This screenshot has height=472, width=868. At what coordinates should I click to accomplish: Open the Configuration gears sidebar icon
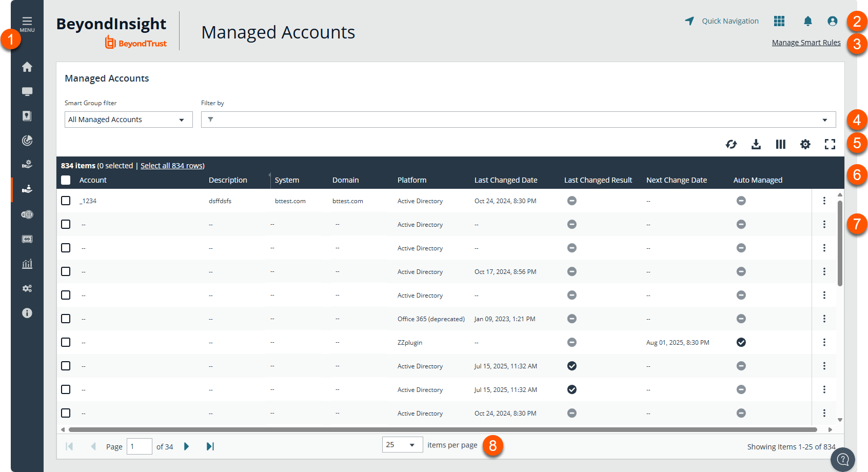27,288
